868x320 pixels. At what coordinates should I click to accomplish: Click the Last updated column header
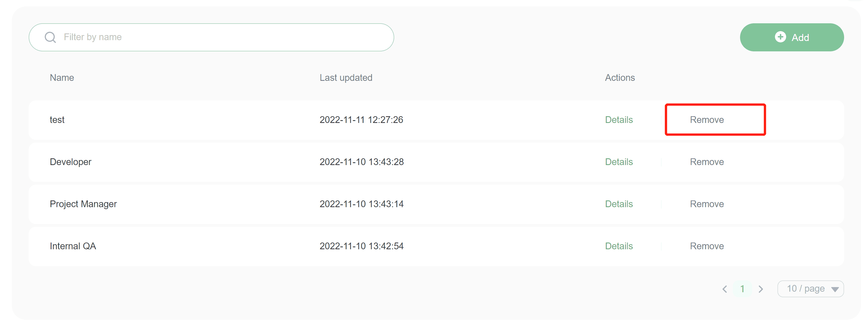(x=346, y=78)
